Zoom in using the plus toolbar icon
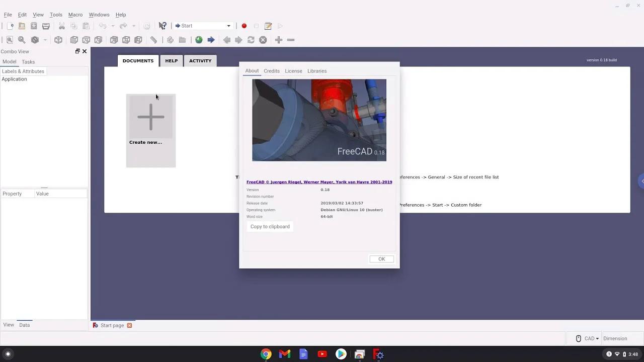 pos(278,40)
